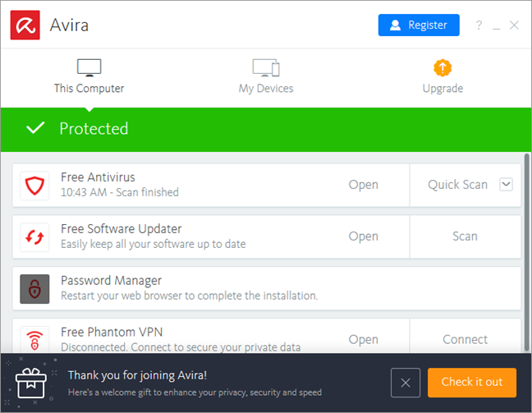Click the white Protected checkmark icon

(x=35, y=128)
